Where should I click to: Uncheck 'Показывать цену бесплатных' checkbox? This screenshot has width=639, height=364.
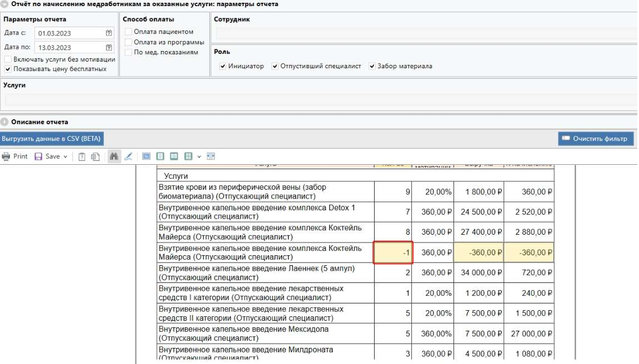8,69
